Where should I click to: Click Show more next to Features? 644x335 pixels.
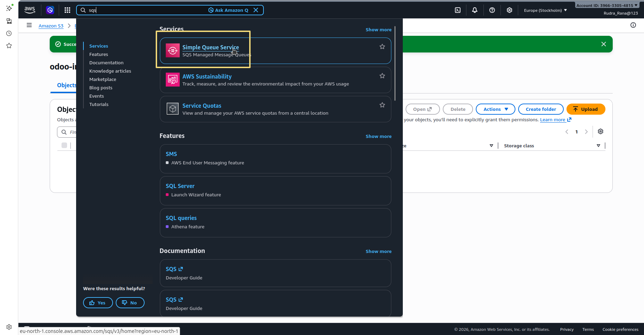coord(378,136)
